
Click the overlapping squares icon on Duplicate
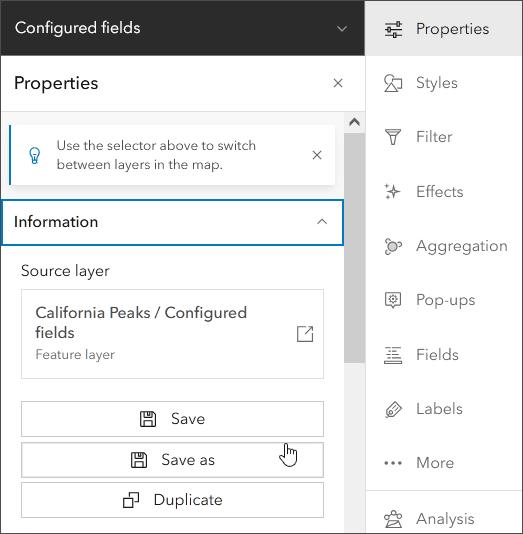(131, 500)
